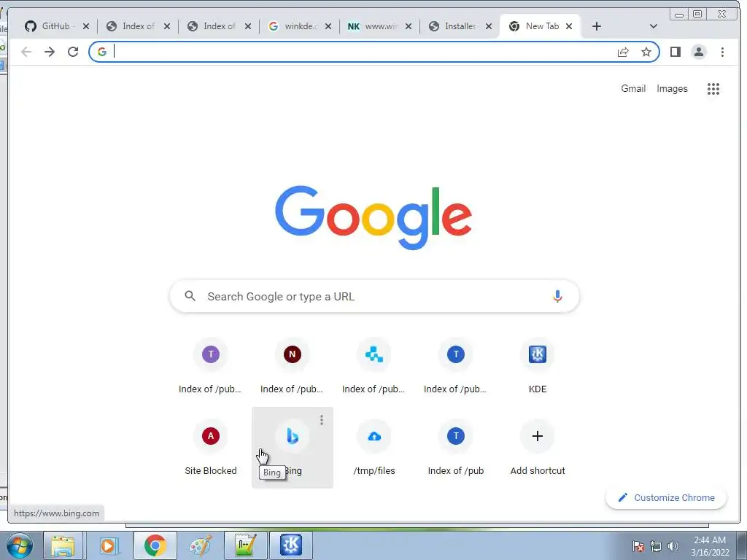This screenshot has height=560, width=747.
Task: Start voice search with the microphone
Action: 557,296
